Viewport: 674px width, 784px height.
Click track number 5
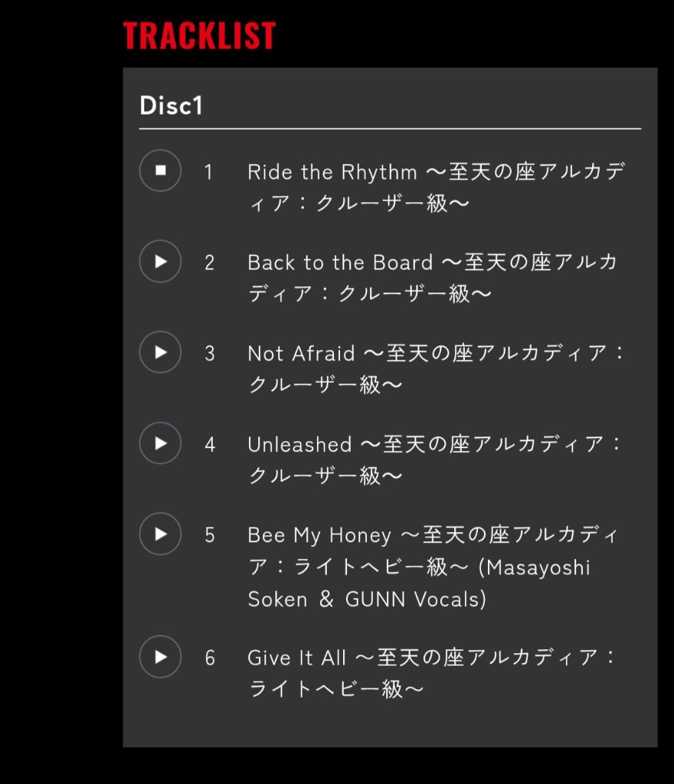click(x=210, y=535)
